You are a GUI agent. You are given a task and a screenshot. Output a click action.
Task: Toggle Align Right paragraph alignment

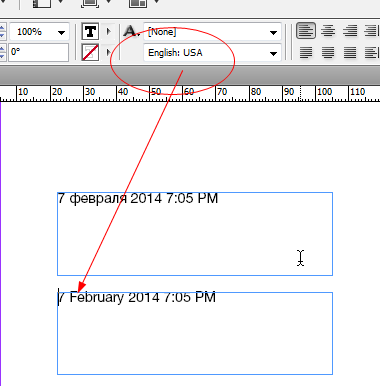(350, 31)
